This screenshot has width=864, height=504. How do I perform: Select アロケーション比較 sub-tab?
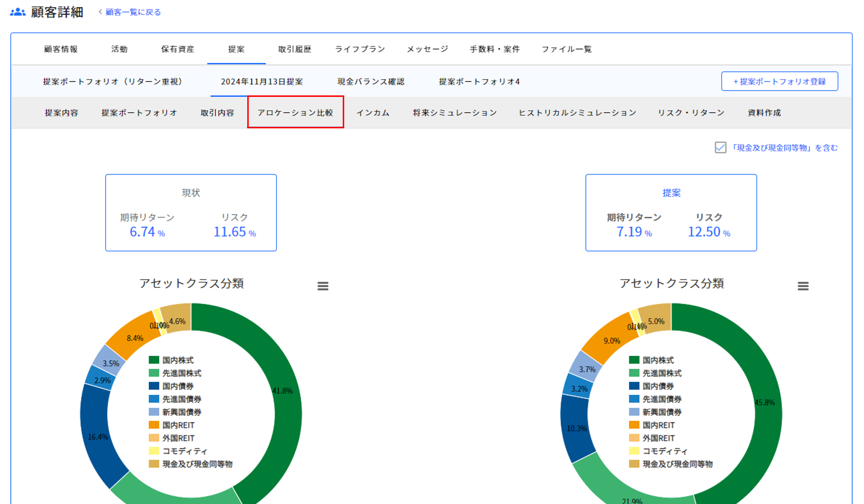(x=295, y=113)
